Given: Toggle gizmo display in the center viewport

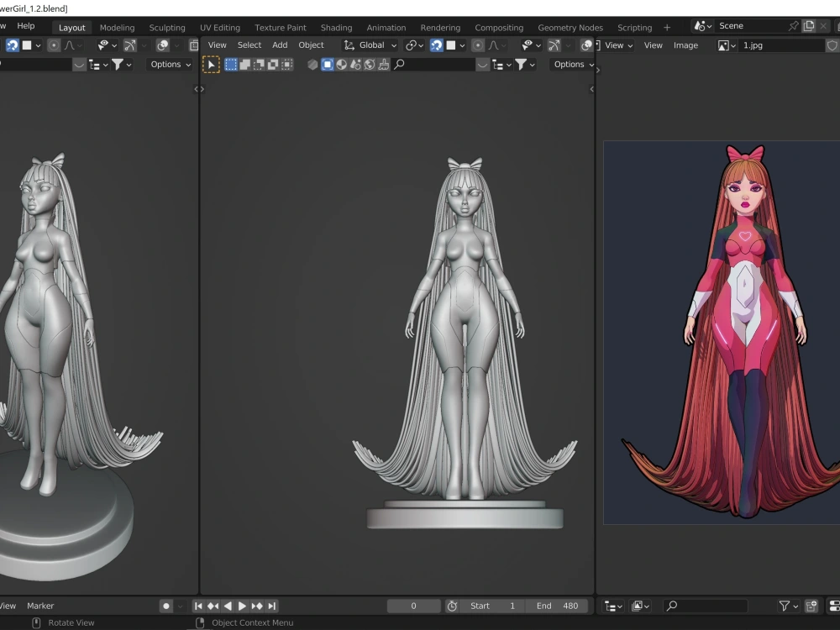Looking at the screenshot, I should (554, 45).
